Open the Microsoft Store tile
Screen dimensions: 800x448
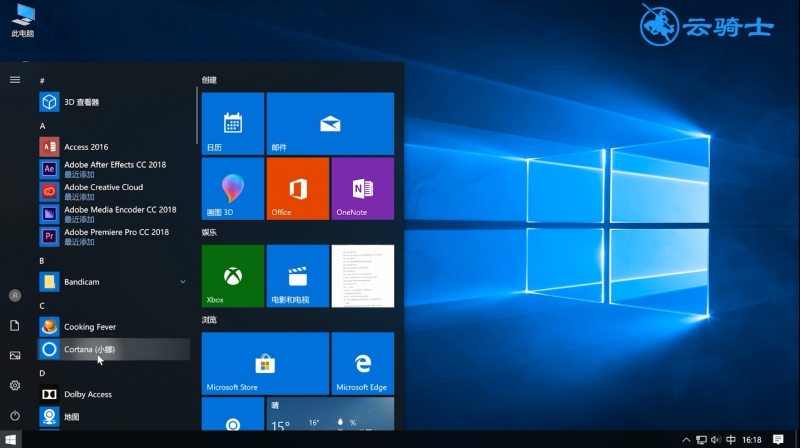[265, 363]
